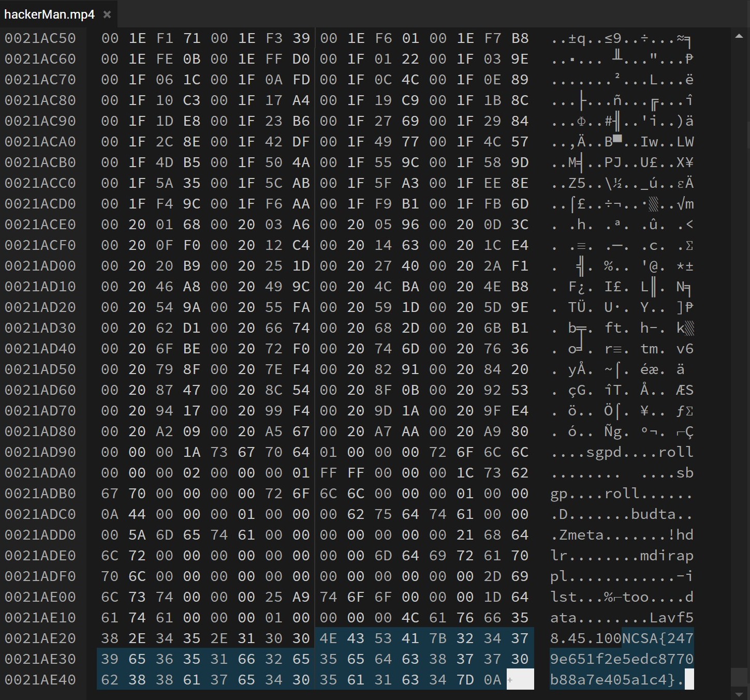
Task: Click offset 0021AD30 in address column
Action: click(x=40, y=328)
